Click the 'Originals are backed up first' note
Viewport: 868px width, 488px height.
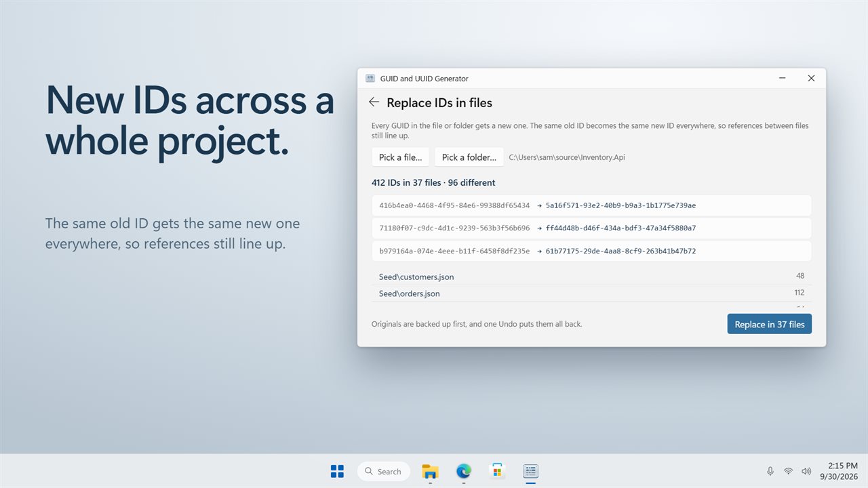coord(477,324)
